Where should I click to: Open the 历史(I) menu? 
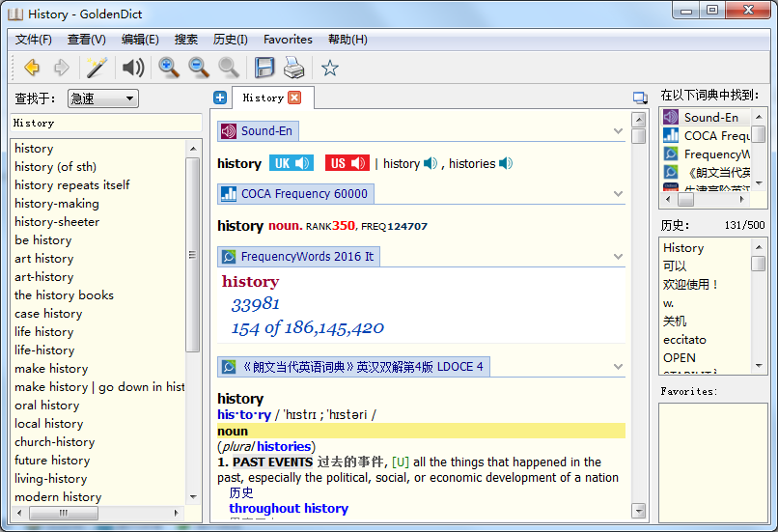[x=231, y=40]
